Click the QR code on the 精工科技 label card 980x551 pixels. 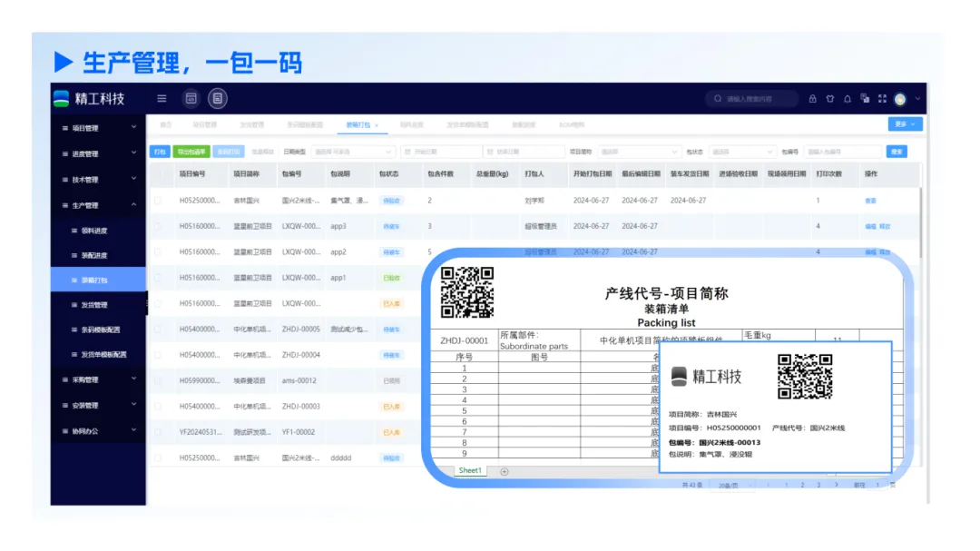(805, 377)
